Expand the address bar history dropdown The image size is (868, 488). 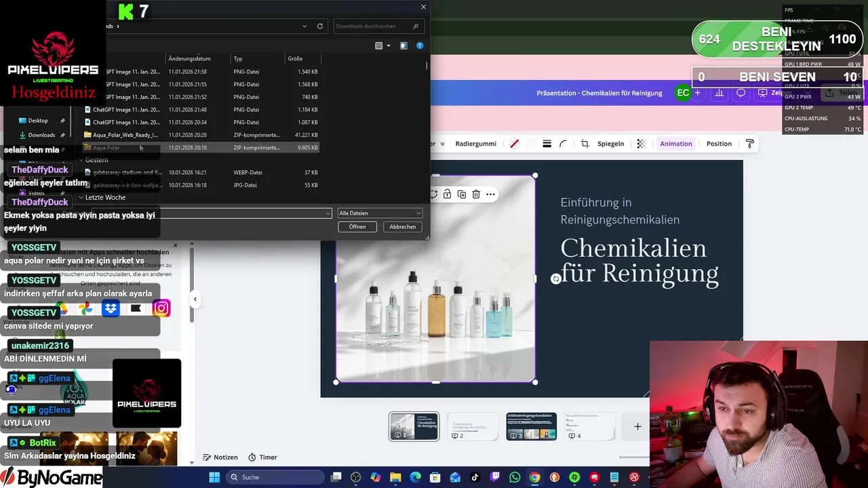click(304, 26)
